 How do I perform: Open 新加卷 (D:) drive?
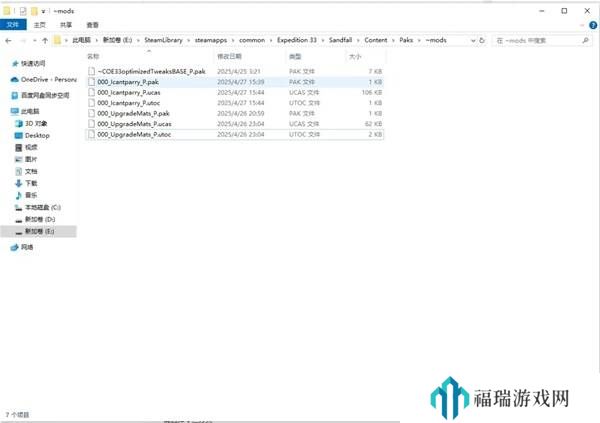pos(40,219)
